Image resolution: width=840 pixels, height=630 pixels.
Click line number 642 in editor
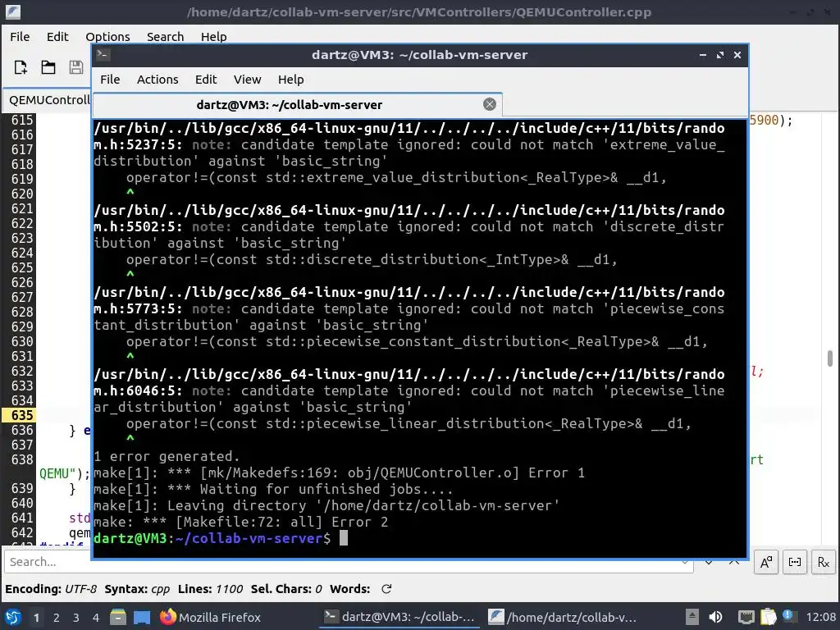(22, 532)
